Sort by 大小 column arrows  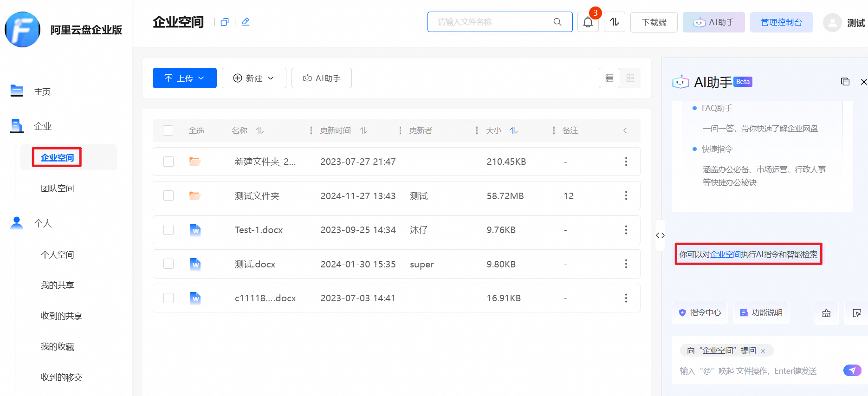click(513, 130)
